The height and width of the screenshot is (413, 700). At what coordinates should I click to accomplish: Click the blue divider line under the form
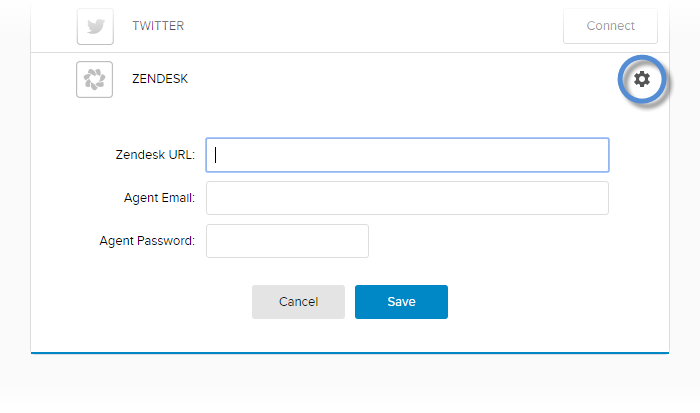click(x=350, y=353)
